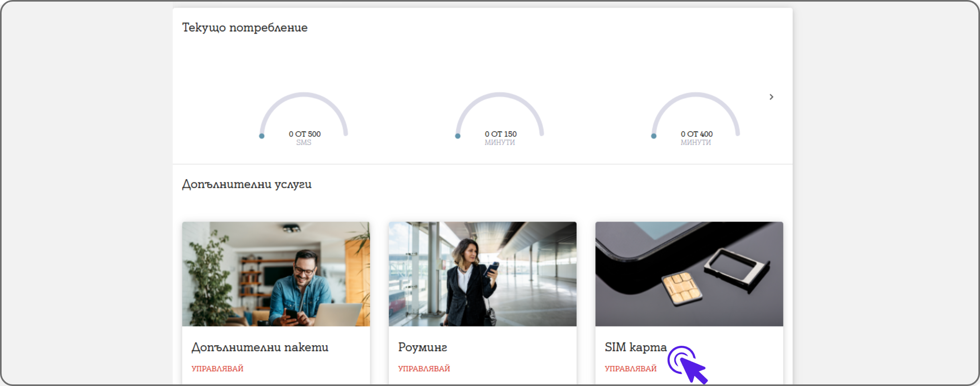Open the Допълнителни пакети card image
Image resolution: width=980 pixels, height=386 pixels.
[276, 274]
